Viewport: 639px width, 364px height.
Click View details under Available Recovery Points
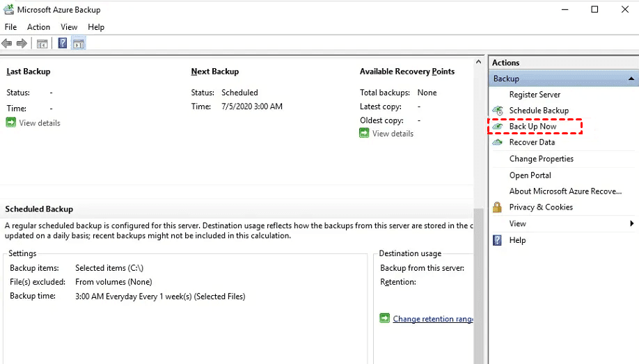(393, 134)
